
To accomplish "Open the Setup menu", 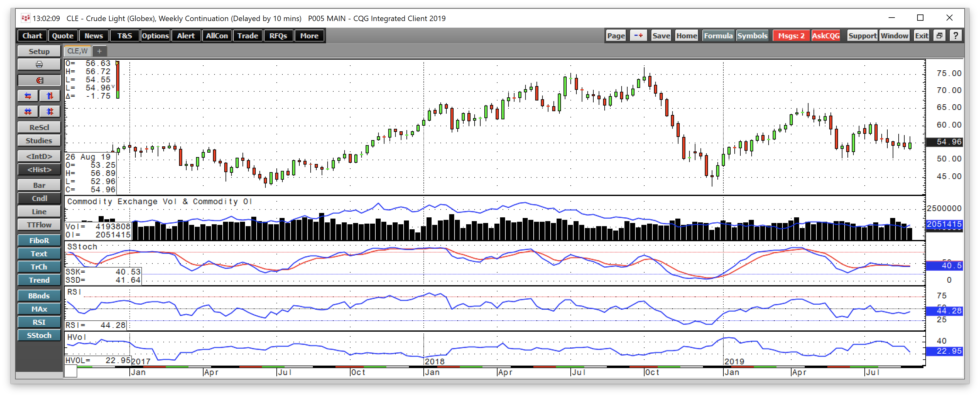I will click(39, 51).
